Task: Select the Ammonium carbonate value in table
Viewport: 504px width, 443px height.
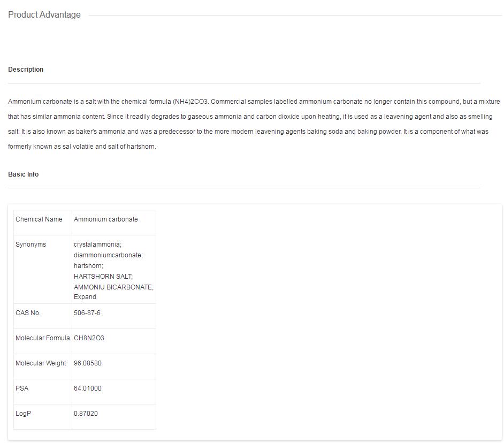Action: coord(106,219)
